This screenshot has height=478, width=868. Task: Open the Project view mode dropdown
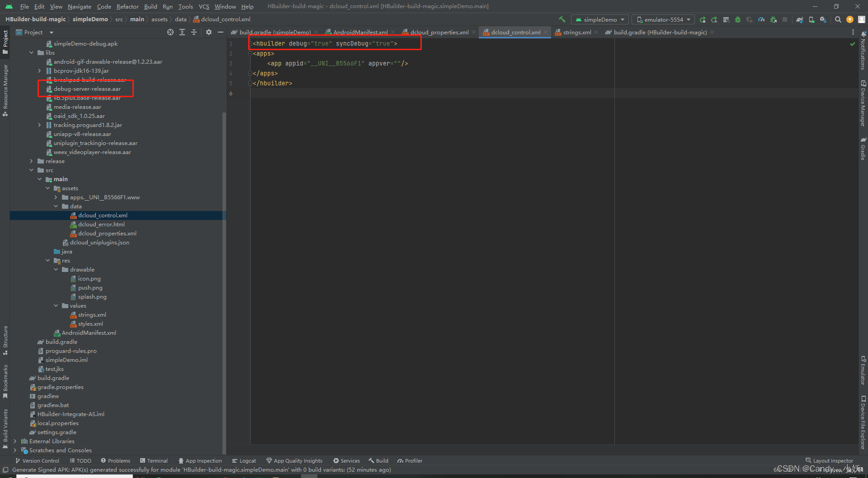tap(35, 32)
